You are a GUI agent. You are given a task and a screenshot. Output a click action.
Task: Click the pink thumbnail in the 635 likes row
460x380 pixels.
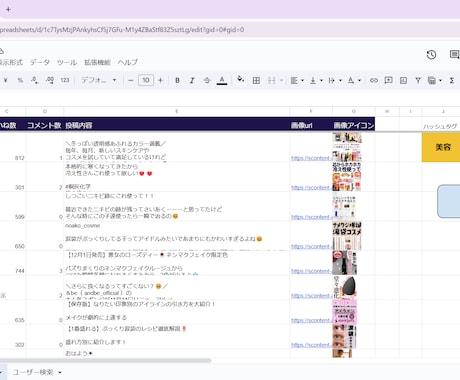345,312
